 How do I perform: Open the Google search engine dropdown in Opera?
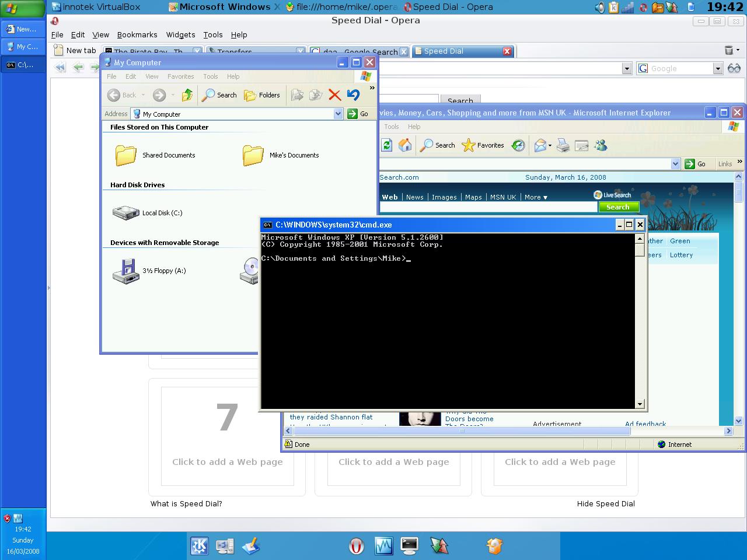pos(718,68)
